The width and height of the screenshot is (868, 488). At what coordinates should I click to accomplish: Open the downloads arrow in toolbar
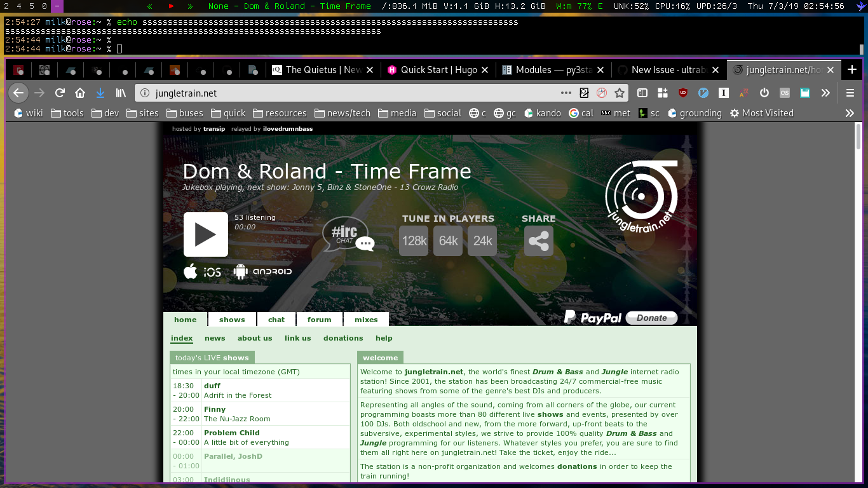tap(100, 93)
